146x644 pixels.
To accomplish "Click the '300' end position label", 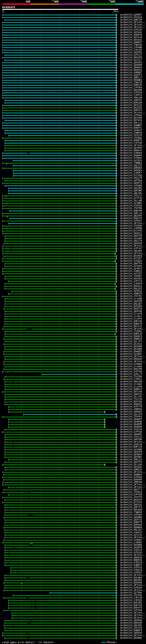I will pos(115,11).
